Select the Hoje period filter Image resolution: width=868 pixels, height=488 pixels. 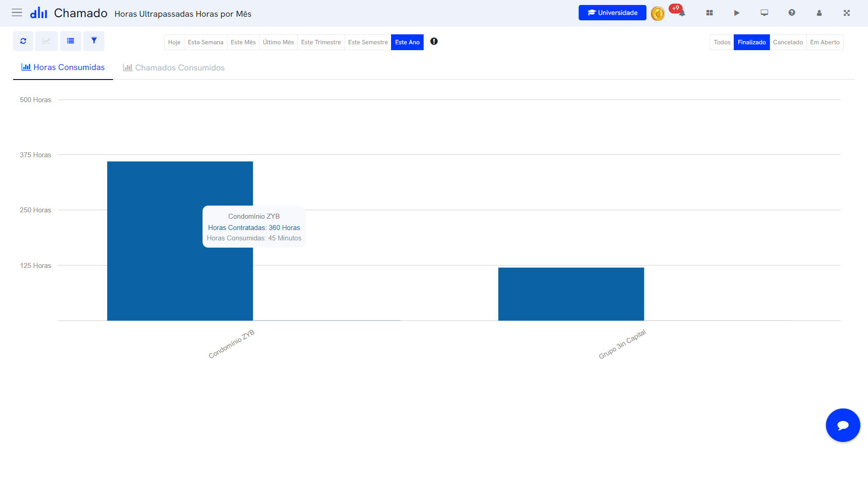[x=174, y=42]
